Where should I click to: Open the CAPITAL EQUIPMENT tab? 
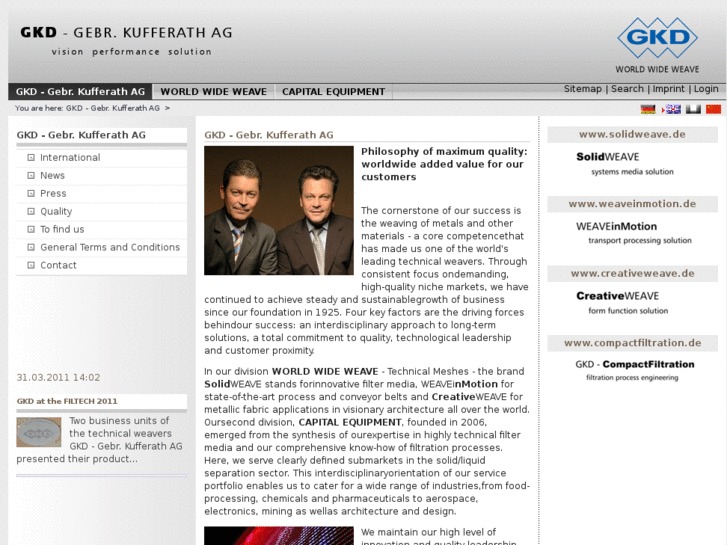click(x=333, y=92)
